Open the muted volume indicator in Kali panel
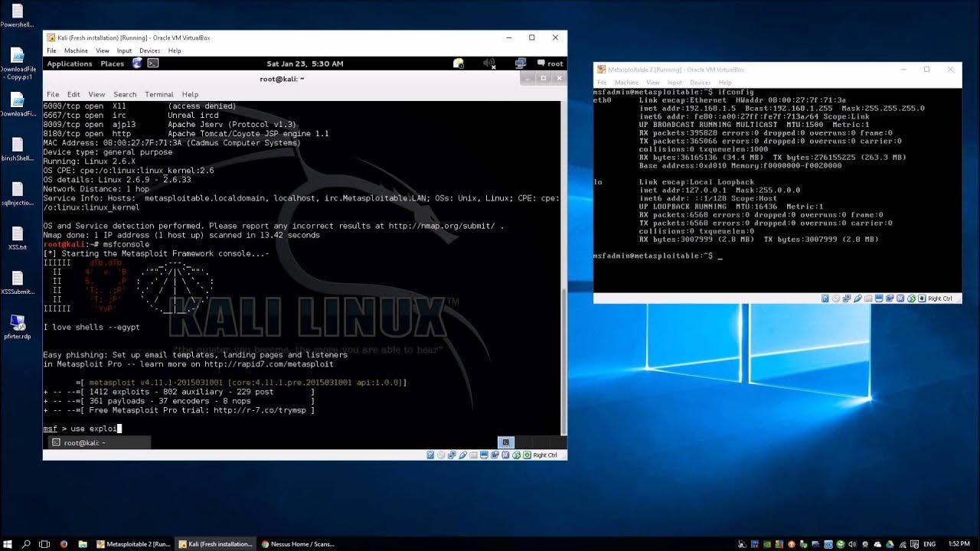Image resolution: width=980 pixels, height=551 pixels. point(489,64)
